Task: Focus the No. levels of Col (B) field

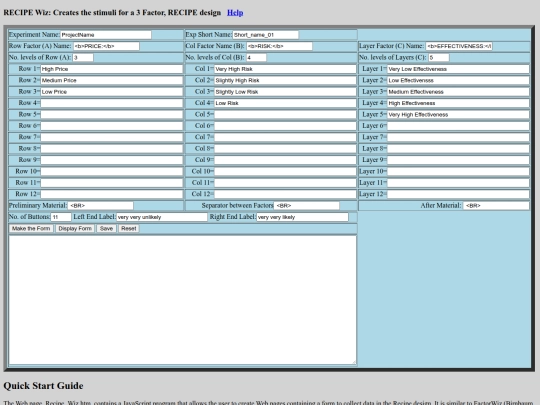Action: (256, 58)
